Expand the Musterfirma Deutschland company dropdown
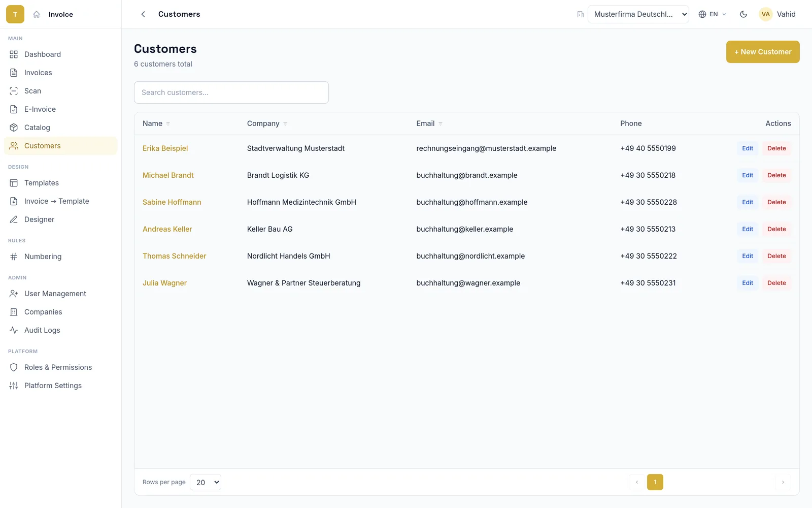The height and width of the screenshot is (508, 812). pos(638,14)
